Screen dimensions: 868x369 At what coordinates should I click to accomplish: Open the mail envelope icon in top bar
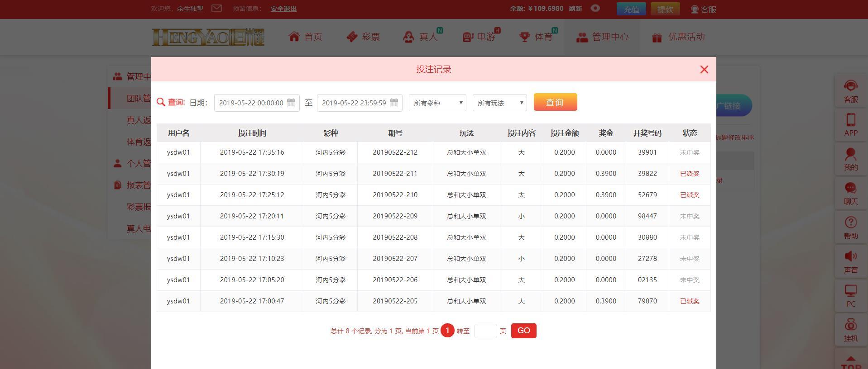point(216,8)
